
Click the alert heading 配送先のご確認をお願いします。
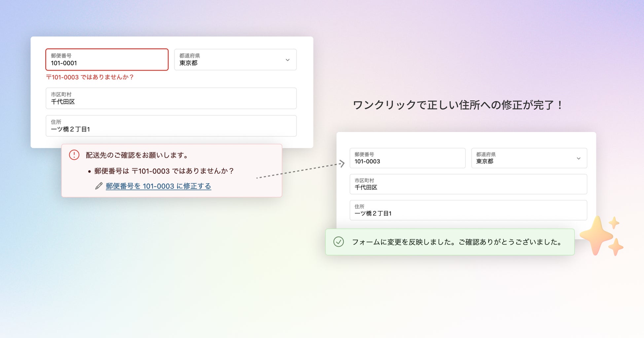point(137,155)
